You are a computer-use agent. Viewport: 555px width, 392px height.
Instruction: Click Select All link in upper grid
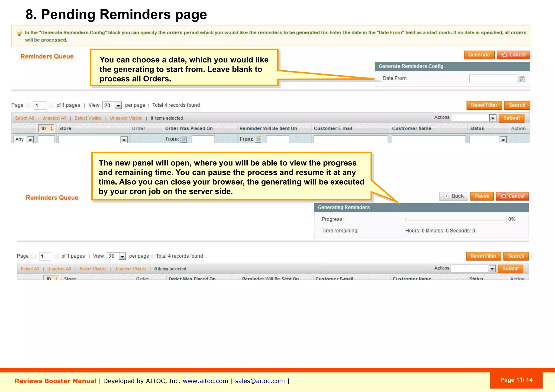24,118
